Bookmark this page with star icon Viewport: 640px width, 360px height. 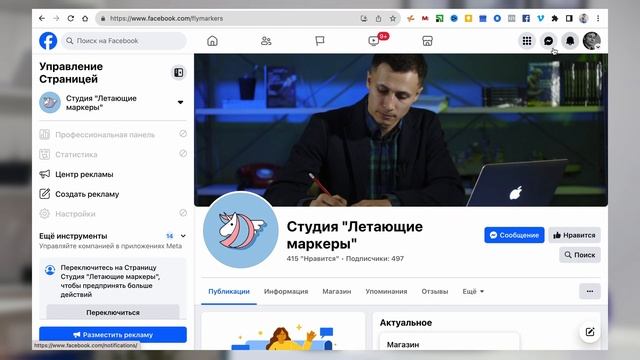tap(393, 18)
